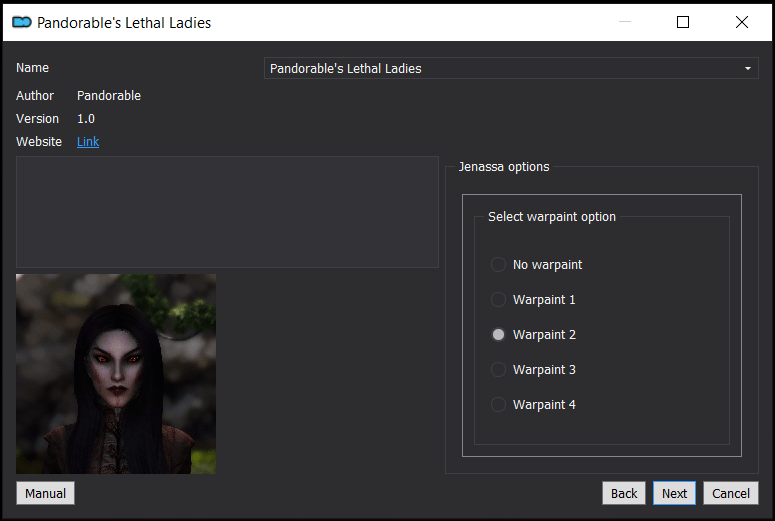
Task: Click the Website field label
Action: coord(39,142)
